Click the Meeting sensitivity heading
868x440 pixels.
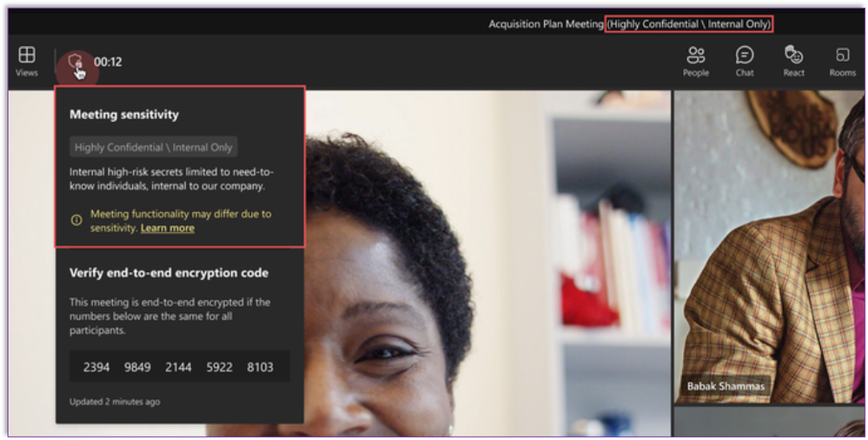point(124,115)
